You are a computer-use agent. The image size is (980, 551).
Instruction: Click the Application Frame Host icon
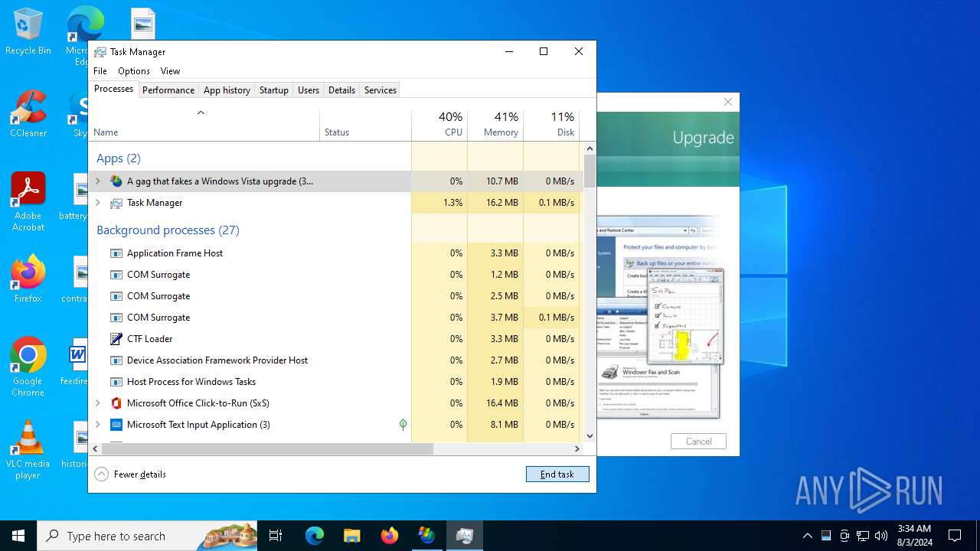[x=116, y=253]
